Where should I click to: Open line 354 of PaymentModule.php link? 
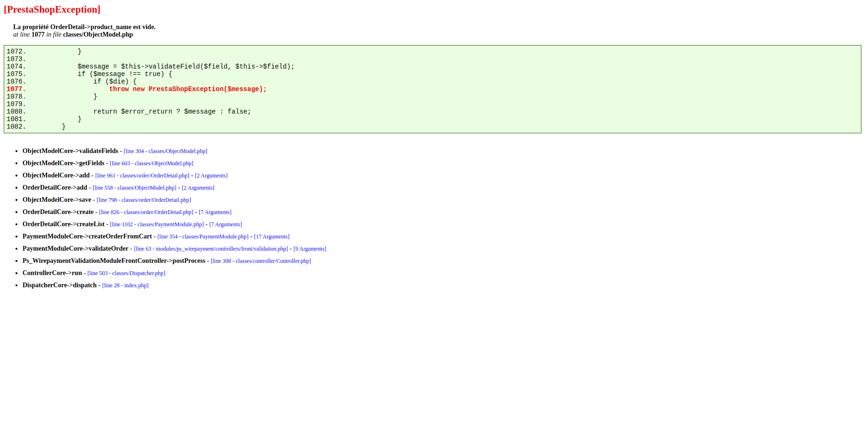click(x=203, y=237)
